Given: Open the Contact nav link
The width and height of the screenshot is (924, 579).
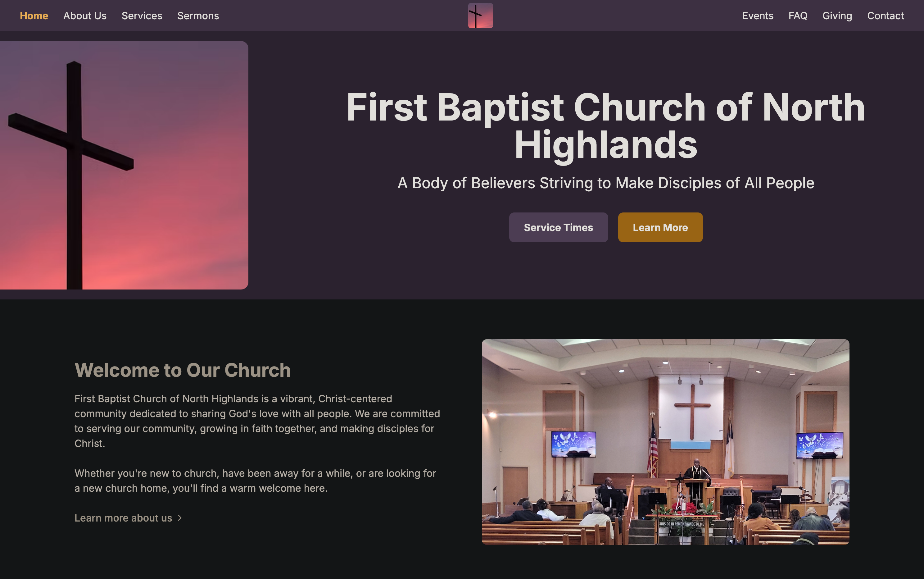Looking at the screenshot, I should [x=886, y=16].
